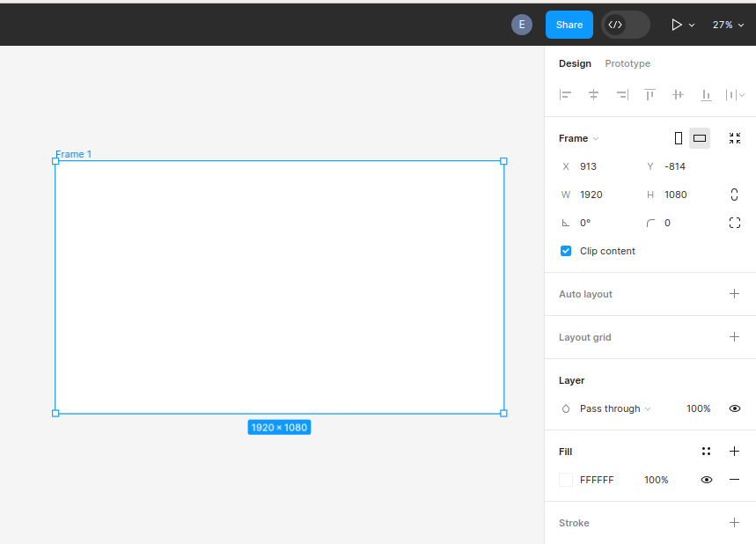Toggle visibility of FFFFFF fill
The width and height of the screenshot is (756, 544).
tap(706, 480)
